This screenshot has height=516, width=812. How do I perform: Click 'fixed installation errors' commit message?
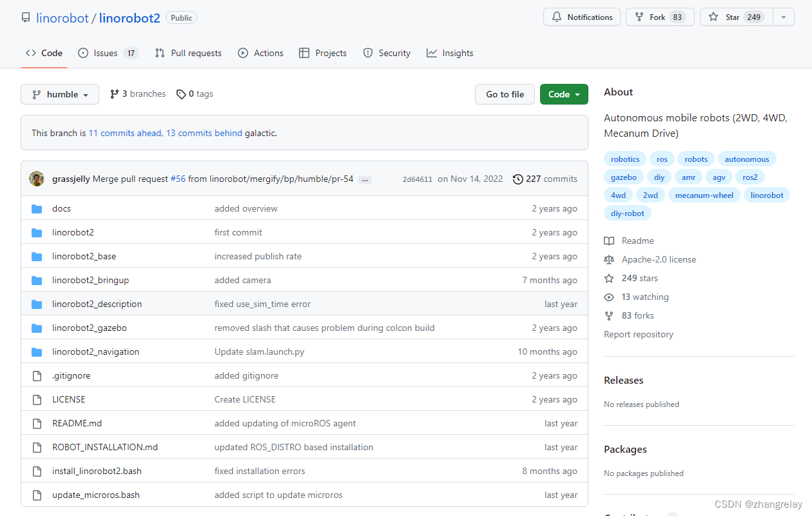click(x=260, y=471)
